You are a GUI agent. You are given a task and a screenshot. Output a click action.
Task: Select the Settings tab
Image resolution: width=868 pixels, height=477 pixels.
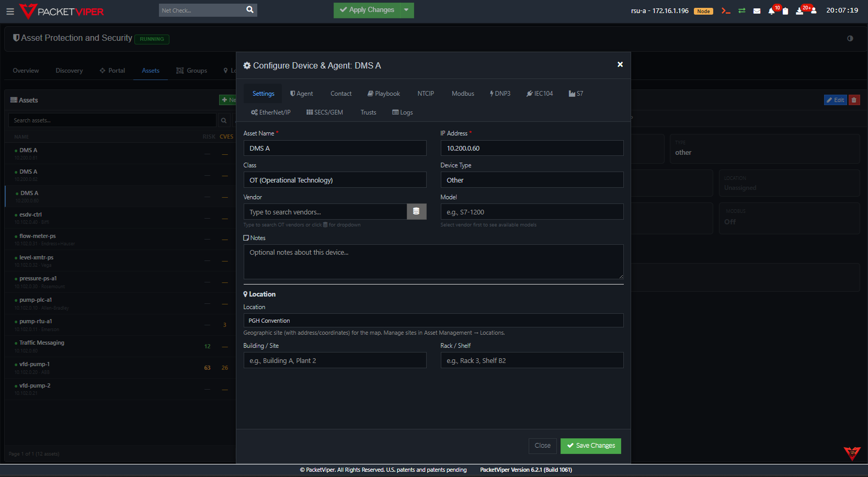263,94
